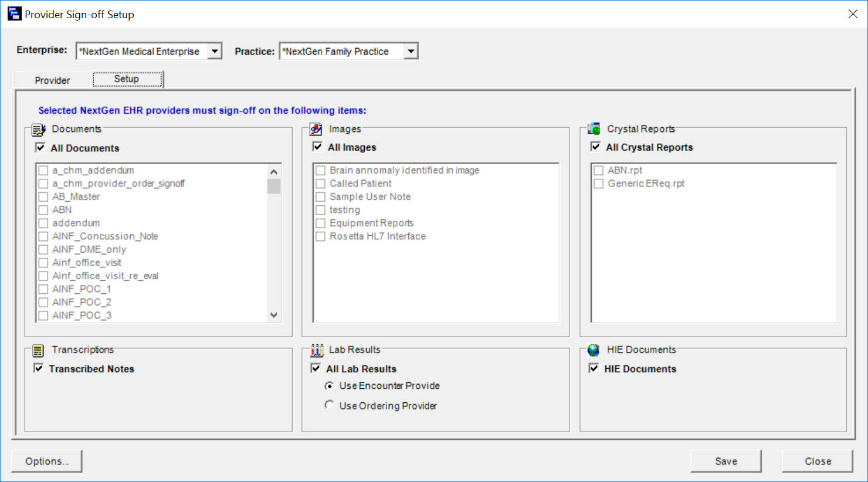Click the Crystal Reports group icon
The height and width of the screenshot is (482, 868).
(x=594, y=129)
